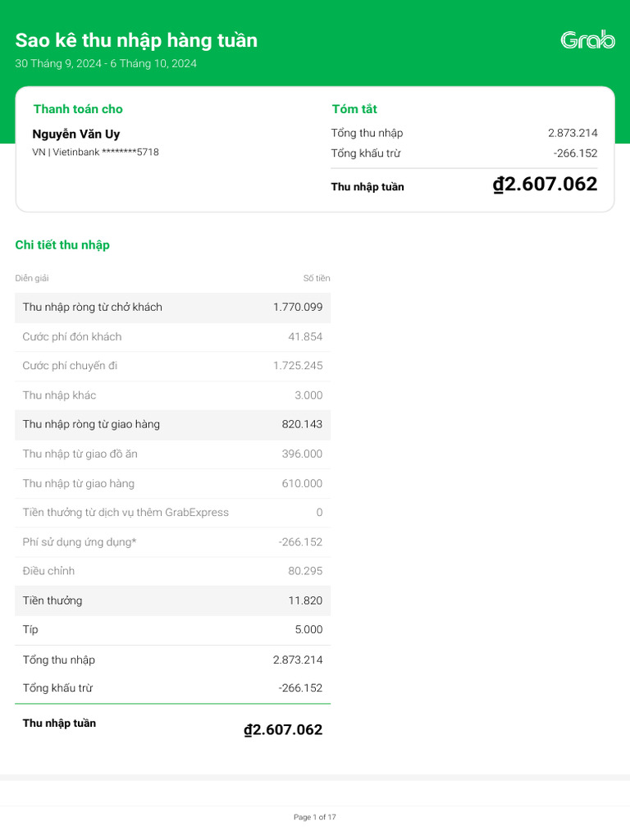Click 'Tiền thưởng từ dịch vụ thêm GrabExpress'
The height and width of the screenshot is (840, 630).
pyautogui.click(x=126, y=512)
